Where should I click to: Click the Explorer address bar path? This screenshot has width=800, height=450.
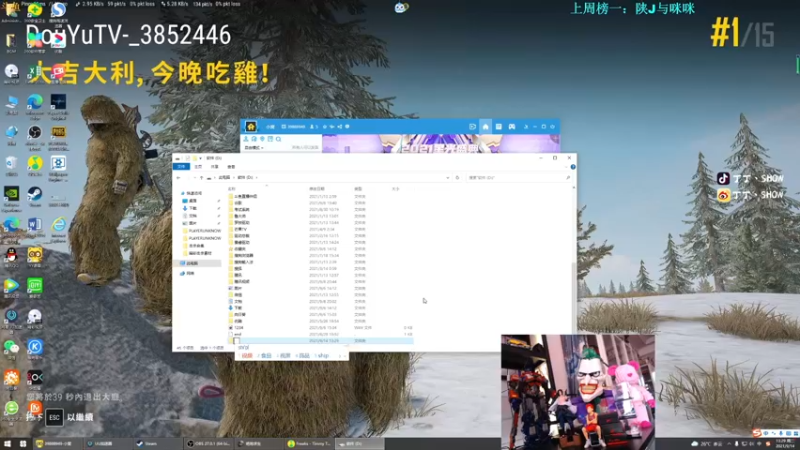click(x=327, y=178)
